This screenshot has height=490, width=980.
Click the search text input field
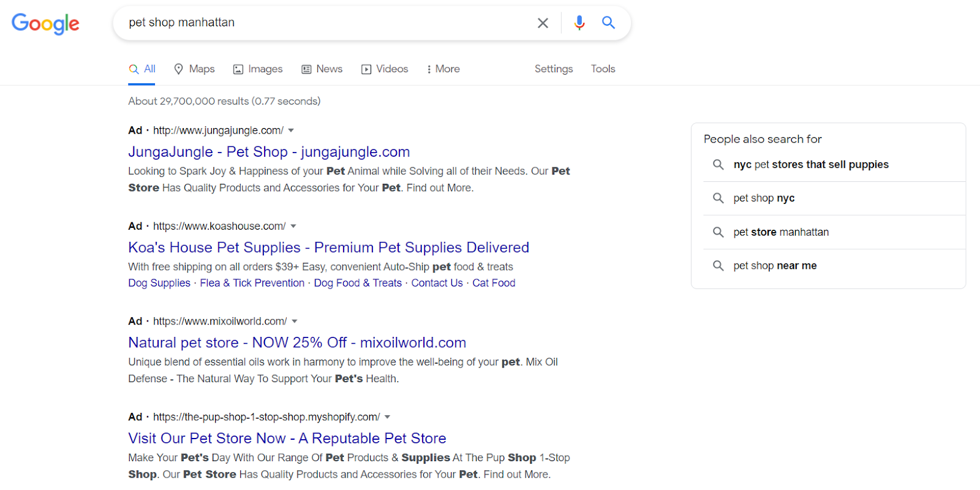[325, 23]
